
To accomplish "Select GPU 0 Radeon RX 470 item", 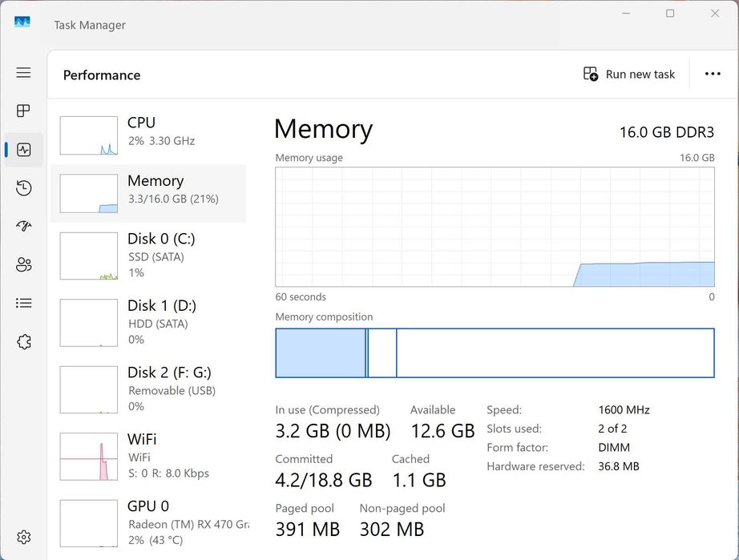I will [148, 522].
